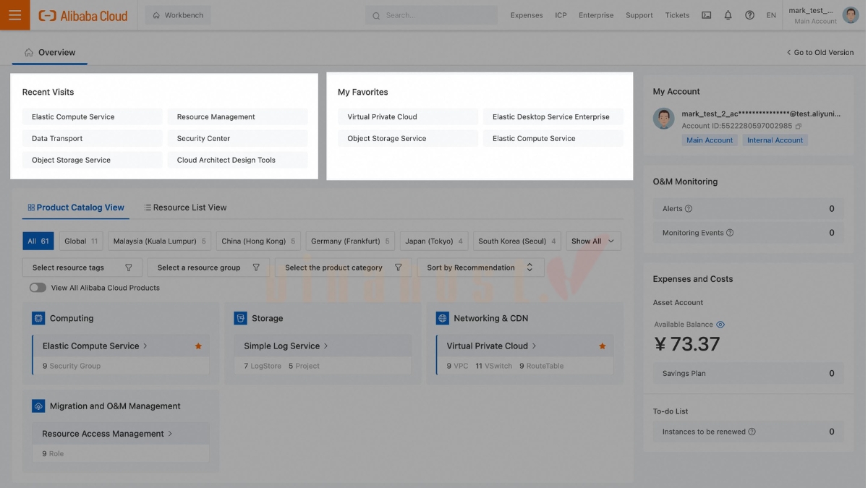Expand Elastic Compute Service card chevron
868x488 pixels.
(x=145, y=346)
